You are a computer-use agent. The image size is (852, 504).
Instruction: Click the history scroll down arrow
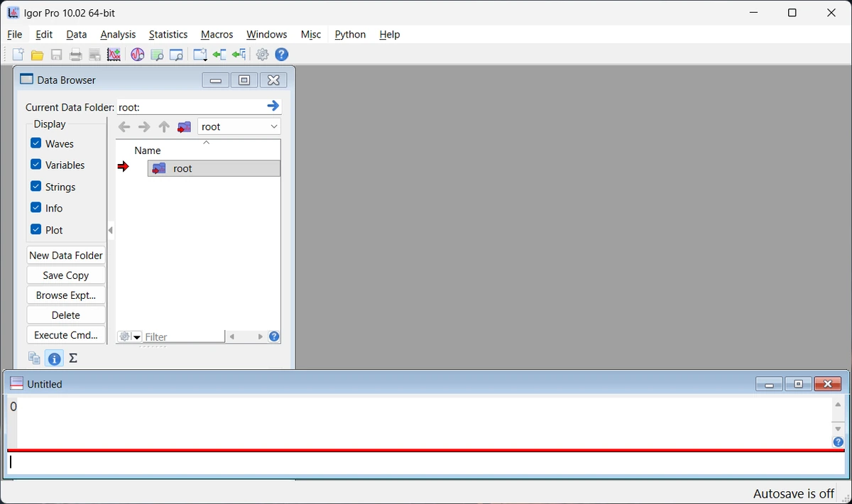[x=839, y=429]
